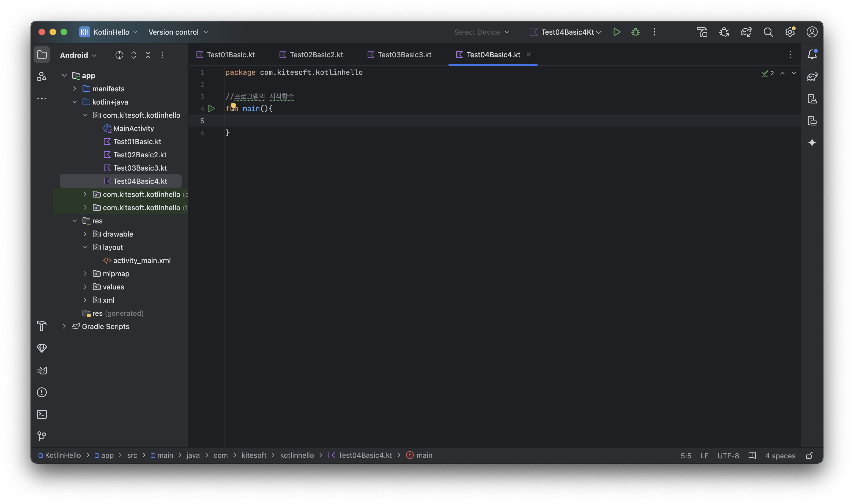Click the kotlinhello breadcrumb in navigation bar

tap(296, 455)
